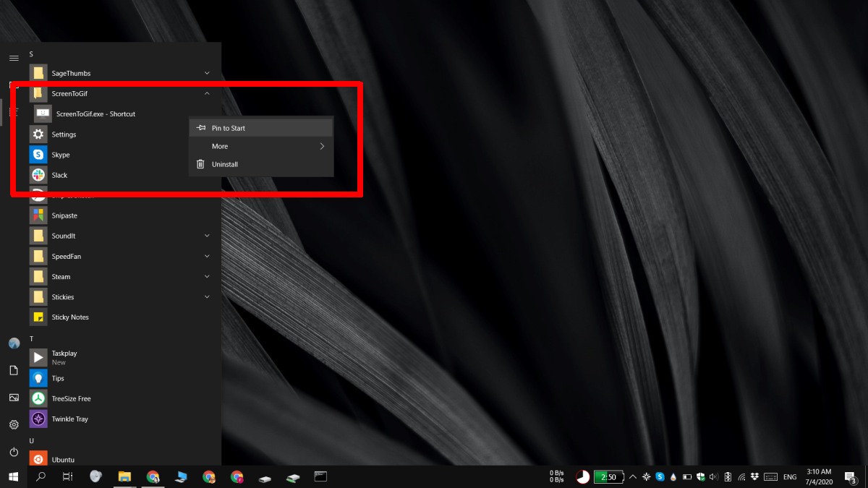The width and height of the screenshot is (868, 488).
Task: Launch Twinkle Tray
Action: click(x=123, y=419)
